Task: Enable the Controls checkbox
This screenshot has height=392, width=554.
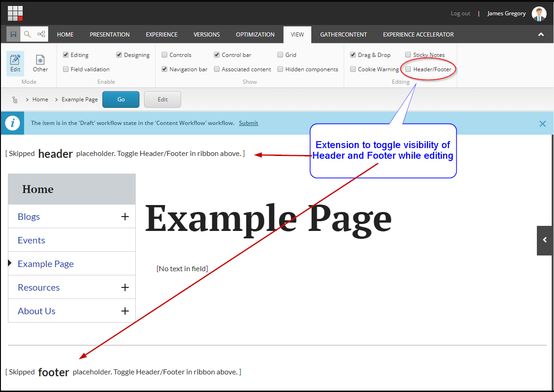Action: pos(164,55)
